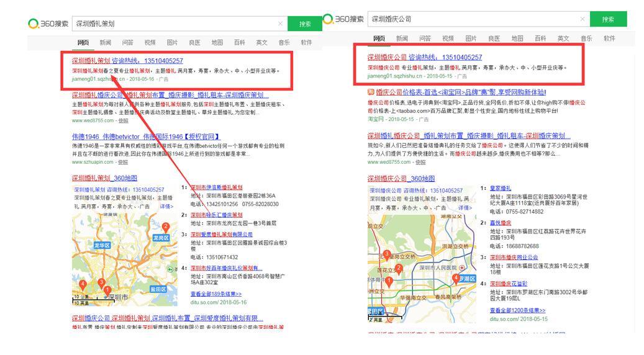
Task: Click the source text ditu.so.com/ 2018-05-16
Action: 219,302
